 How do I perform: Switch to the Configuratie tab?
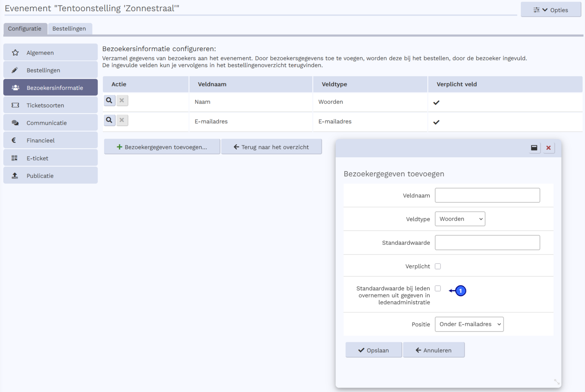[25, 29]
